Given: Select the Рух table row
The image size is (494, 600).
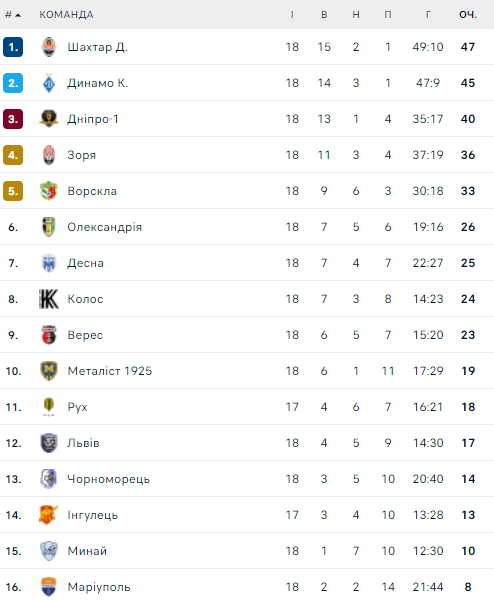Looking at the screenshot, I should click(247, 407).
